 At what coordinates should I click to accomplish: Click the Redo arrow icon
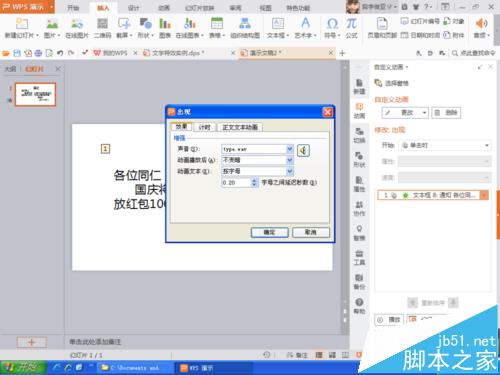click(x=71, y=53)
